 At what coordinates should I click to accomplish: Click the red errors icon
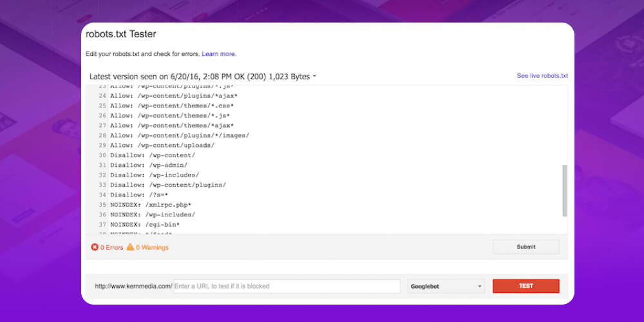[95, 247]
